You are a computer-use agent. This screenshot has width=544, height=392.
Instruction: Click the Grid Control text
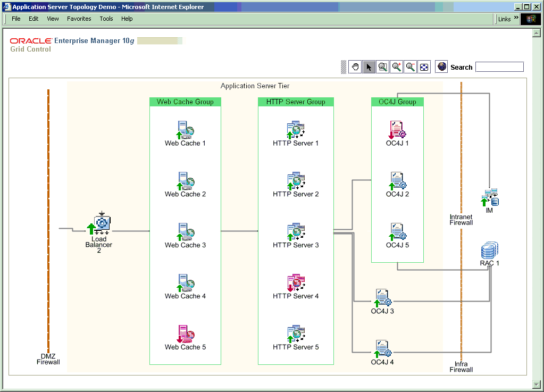click(30, 49)
